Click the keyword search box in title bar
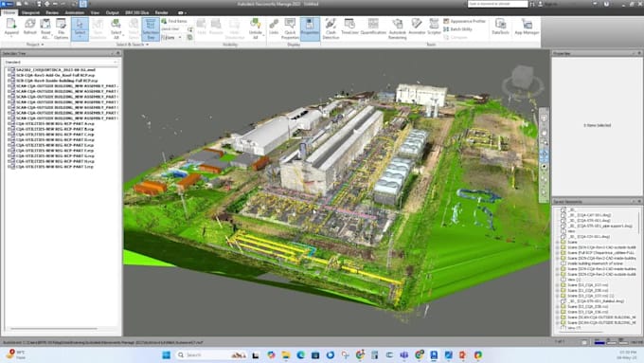 click(x=498, y=4)
